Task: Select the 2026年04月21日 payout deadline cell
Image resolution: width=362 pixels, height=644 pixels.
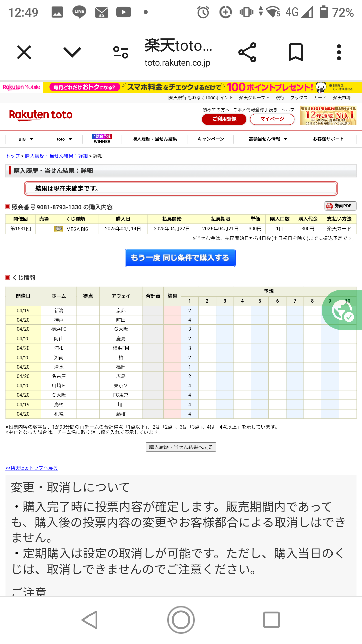Action: click(x=221, y=229)
